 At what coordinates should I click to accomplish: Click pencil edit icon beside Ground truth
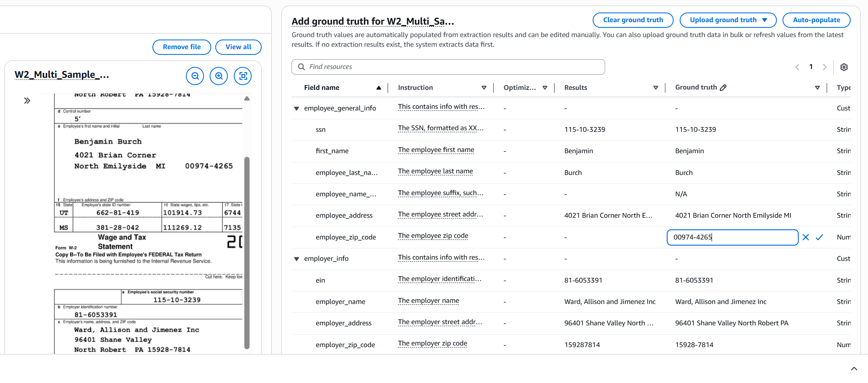click(x=723, y=87)
